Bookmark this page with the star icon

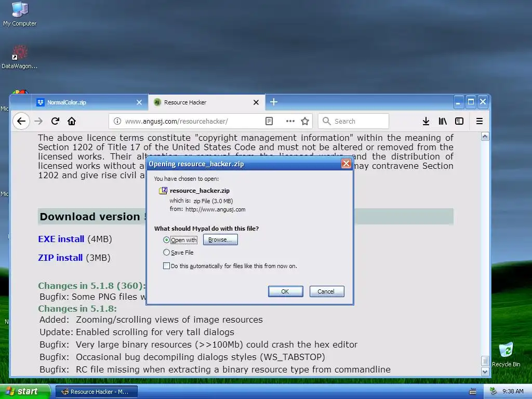click(305, 121)
